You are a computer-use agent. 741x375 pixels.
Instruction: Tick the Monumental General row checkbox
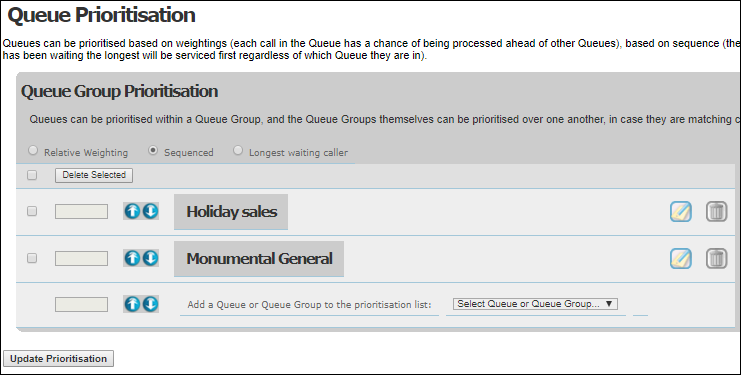pyautogui.click(x=32, y=258)
